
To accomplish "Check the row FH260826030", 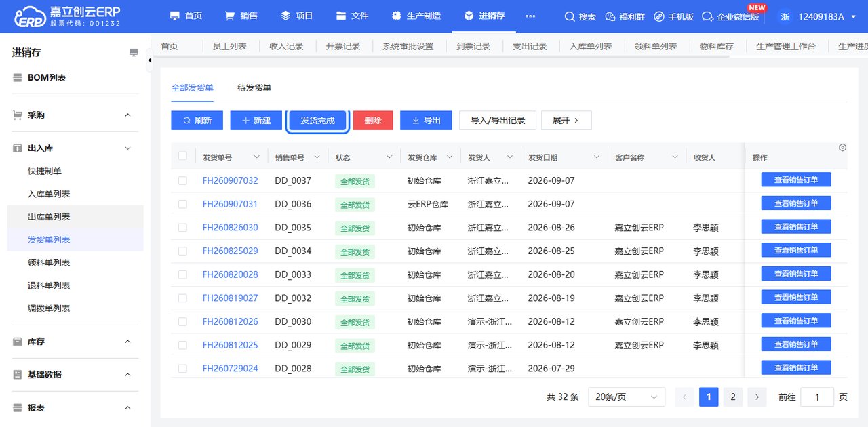I will [x=182, y=228].
